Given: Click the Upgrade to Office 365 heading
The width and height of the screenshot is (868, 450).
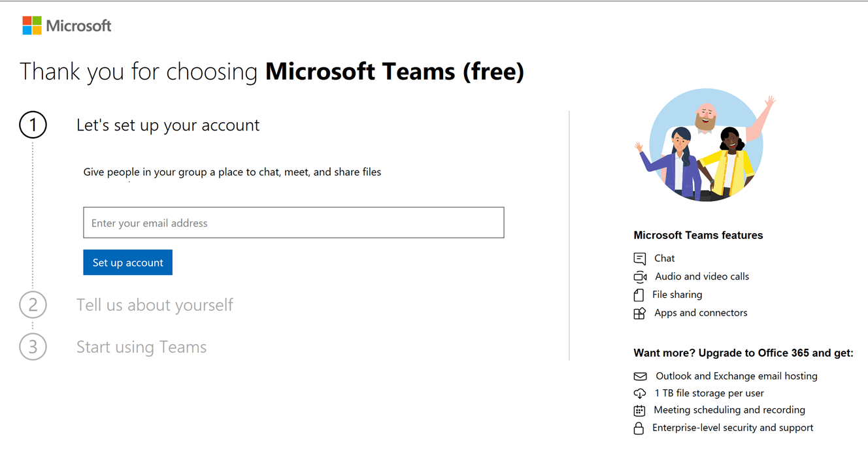Looking at the screenshot, I should pos(743,353).
